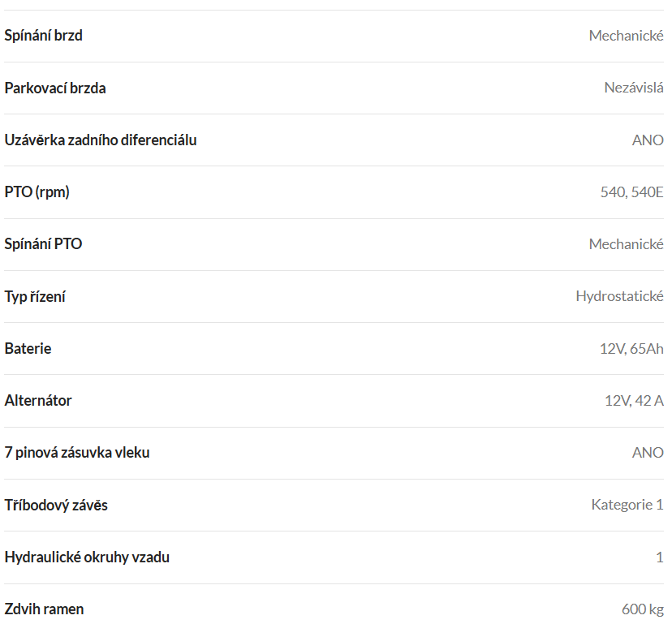This screenshot has height=624, width=672.
Task: Click the 'Parkovací brzda' row label
Action: coord(55,88)
